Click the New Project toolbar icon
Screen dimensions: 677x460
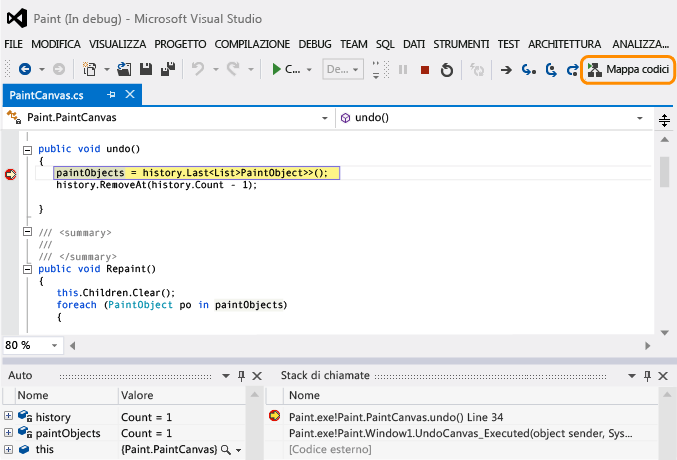[x=89, y=69]
